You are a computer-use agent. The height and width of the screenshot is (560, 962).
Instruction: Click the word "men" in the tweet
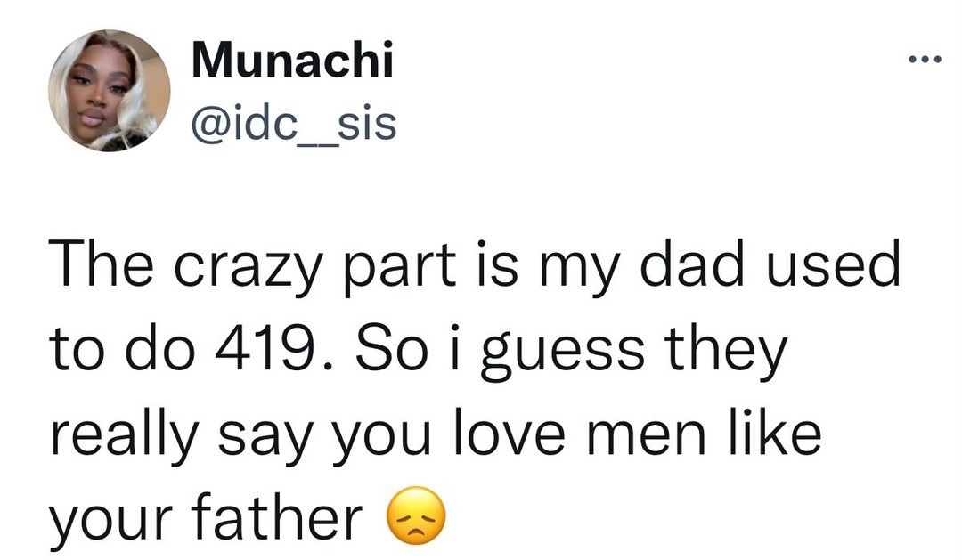point(646,439)
